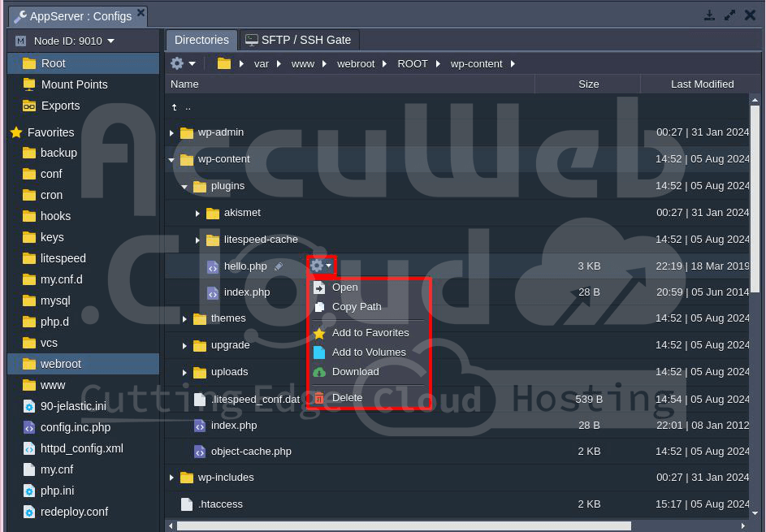
Task: Click the expand panel arrows icon
Action: tap(729, 15)
